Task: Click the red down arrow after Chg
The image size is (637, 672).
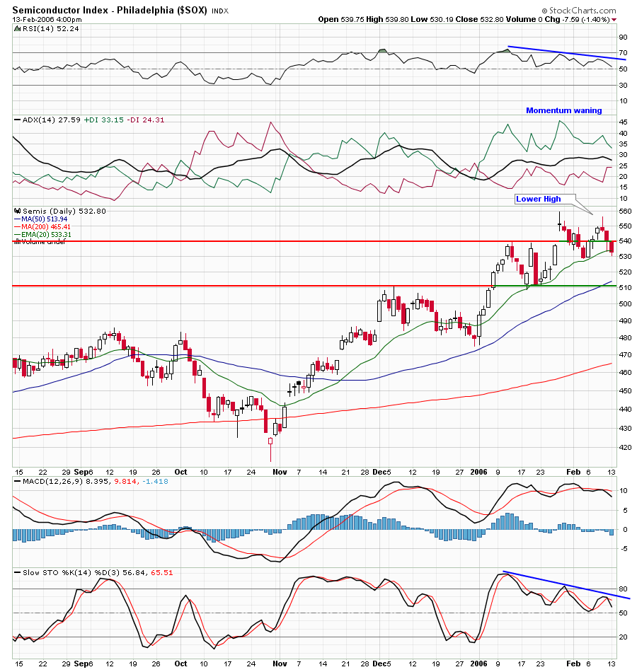Action: 614,20
